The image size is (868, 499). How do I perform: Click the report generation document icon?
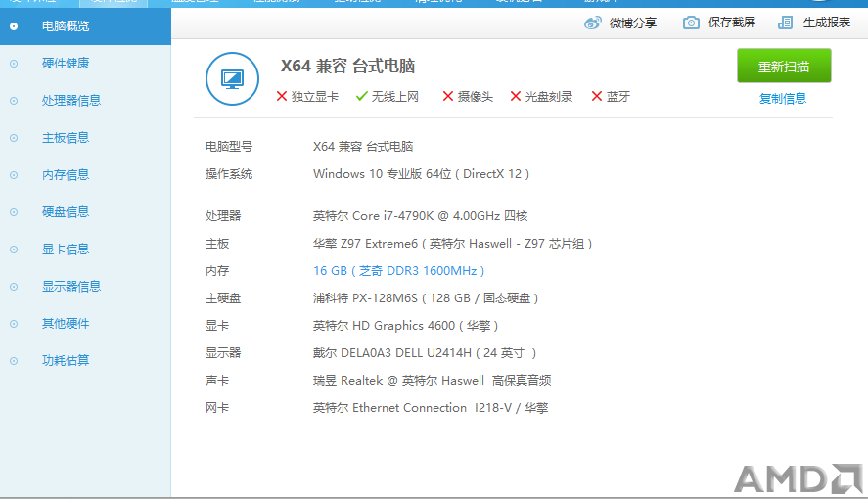pos(785,23)
